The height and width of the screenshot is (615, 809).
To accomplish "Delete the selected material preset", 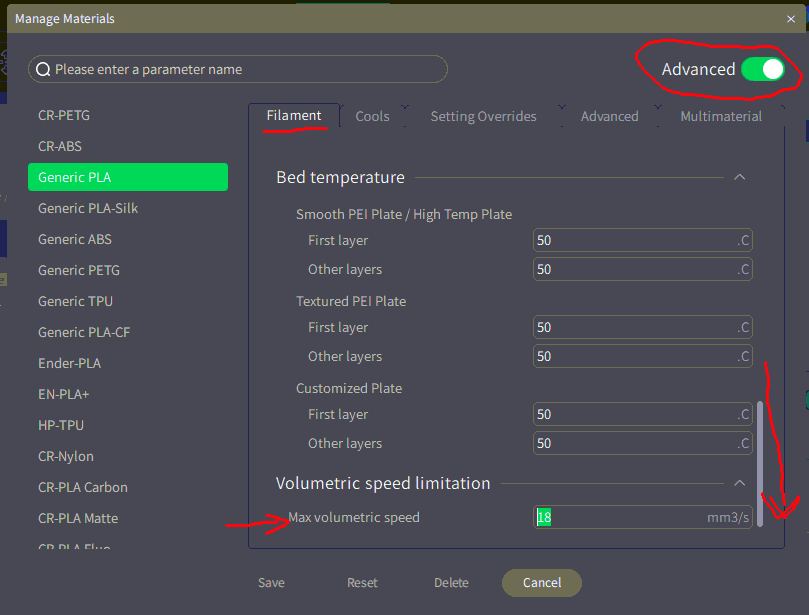I will click(451, 583).
